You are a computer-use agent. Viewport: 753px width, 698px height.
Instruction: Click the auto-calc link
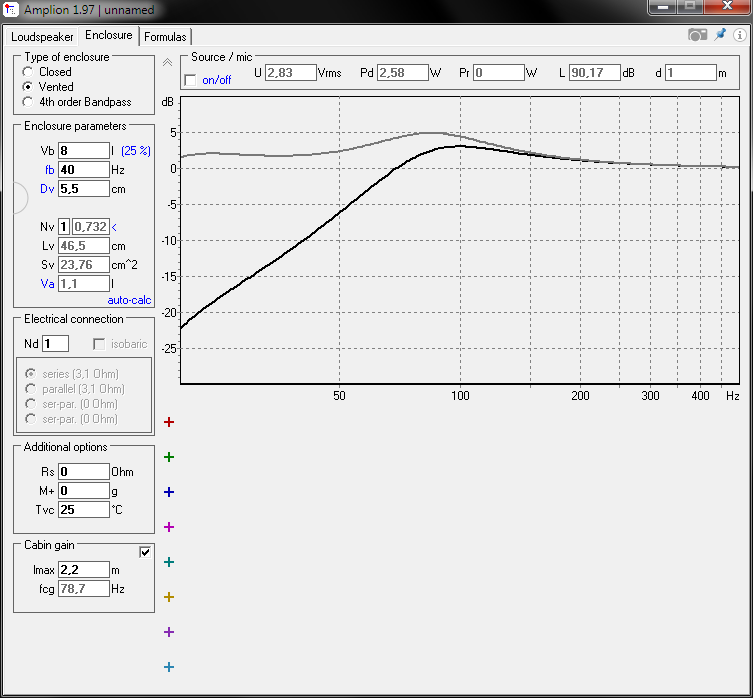[129, 300]
